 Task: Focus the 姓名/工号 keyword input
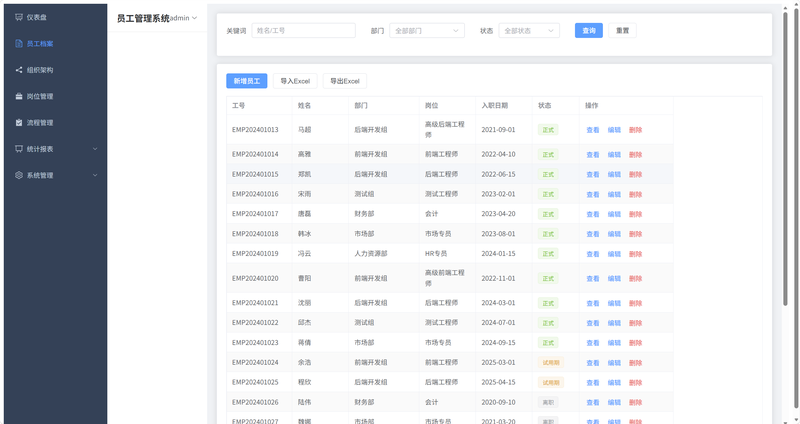(x=304, y=31)
